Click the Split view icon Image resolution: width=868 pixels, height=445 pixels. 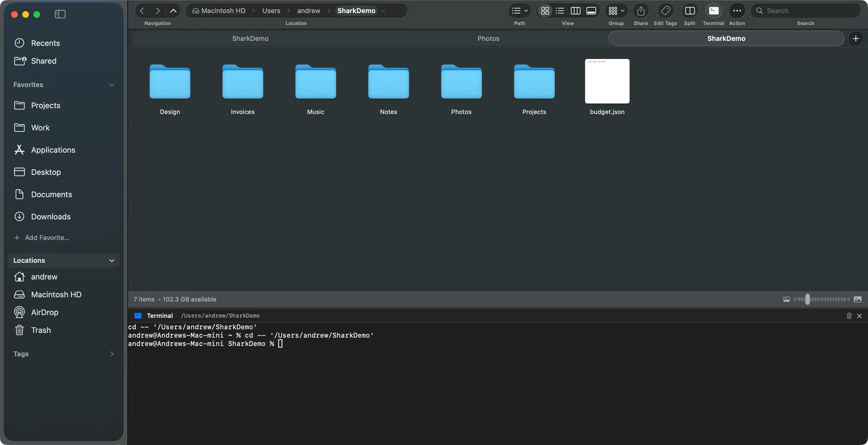689,11
